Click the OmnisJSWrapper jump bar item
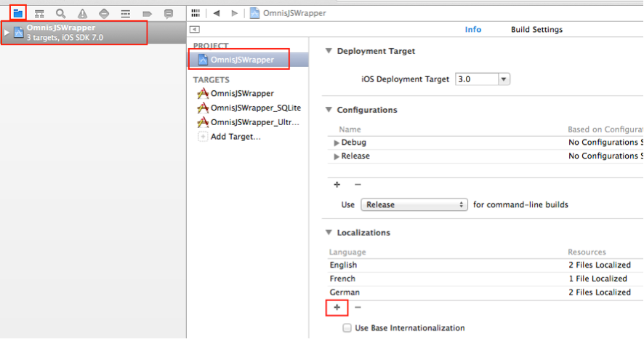The height and width of the screenshot is (339, 644). (288, 13)
